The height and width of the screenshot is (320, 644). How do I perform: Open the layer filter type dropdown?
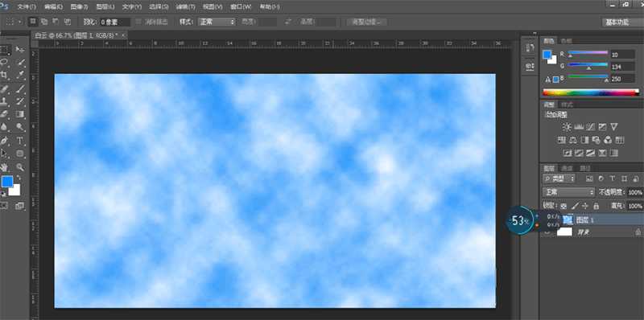(x=559, y=178)
